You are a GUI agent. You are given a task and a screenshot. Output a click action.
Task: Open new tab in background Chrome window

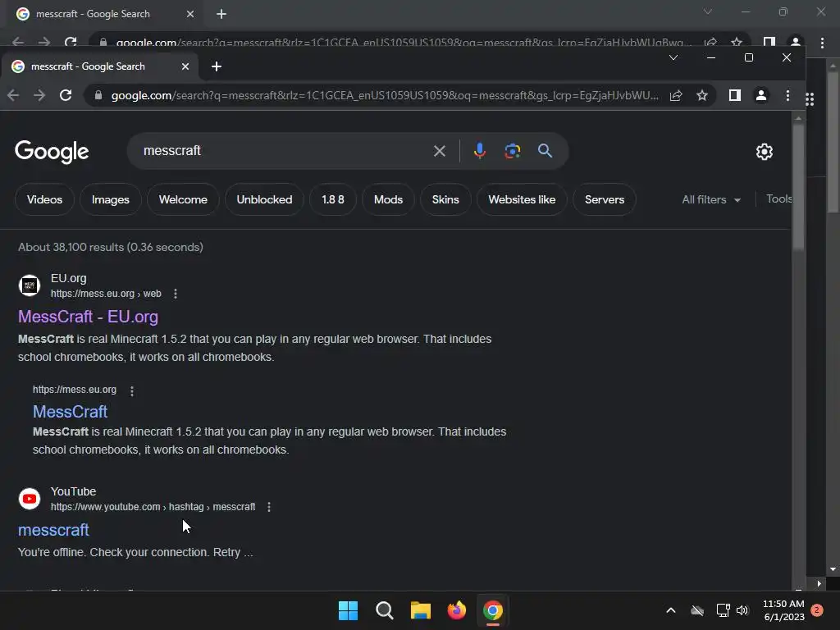(221, 14)
